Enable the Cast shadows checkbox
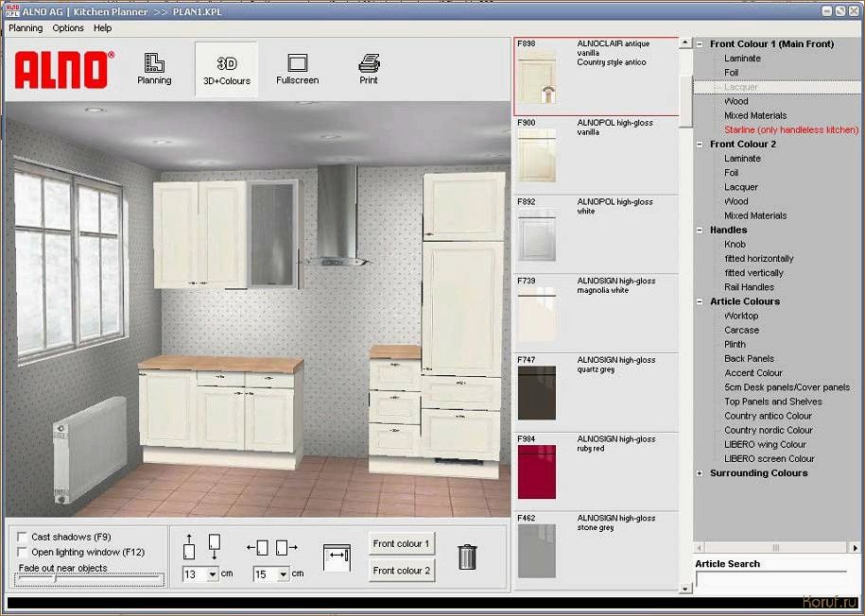Viewport: 865px width, 616px height. pyautogui.click(x=22, y=537)
